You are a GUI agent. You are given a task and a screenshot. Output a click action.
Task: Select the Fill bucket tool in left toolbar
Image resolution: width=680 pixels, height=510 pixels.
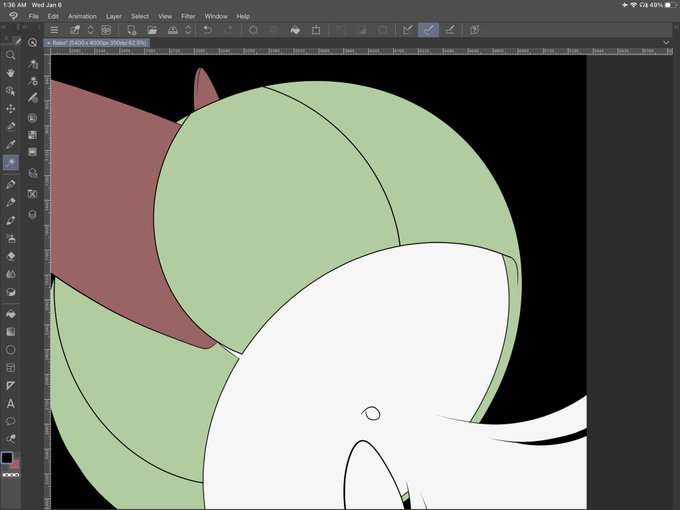(x=10, y=314)
